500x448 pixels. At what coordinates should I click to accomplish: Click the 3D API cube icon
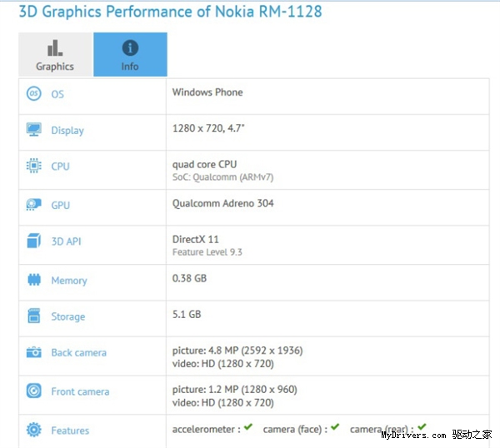click(x=34, y=241)
